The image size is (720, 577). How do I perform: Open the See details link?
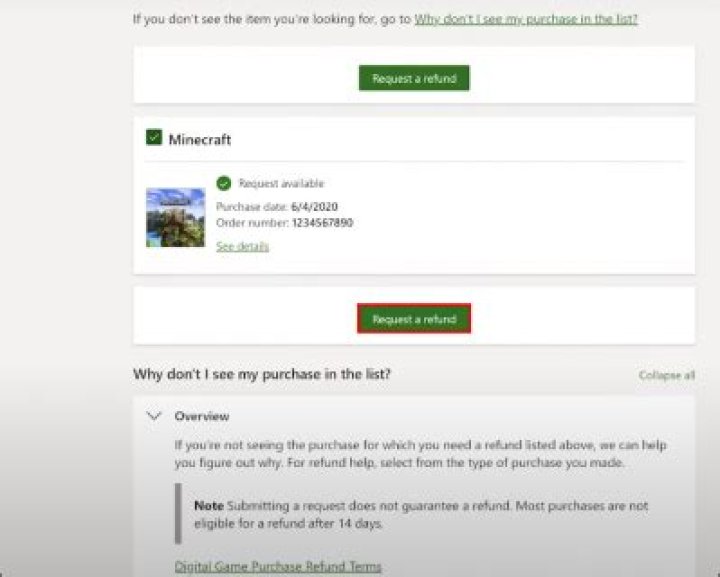point(242,246)
